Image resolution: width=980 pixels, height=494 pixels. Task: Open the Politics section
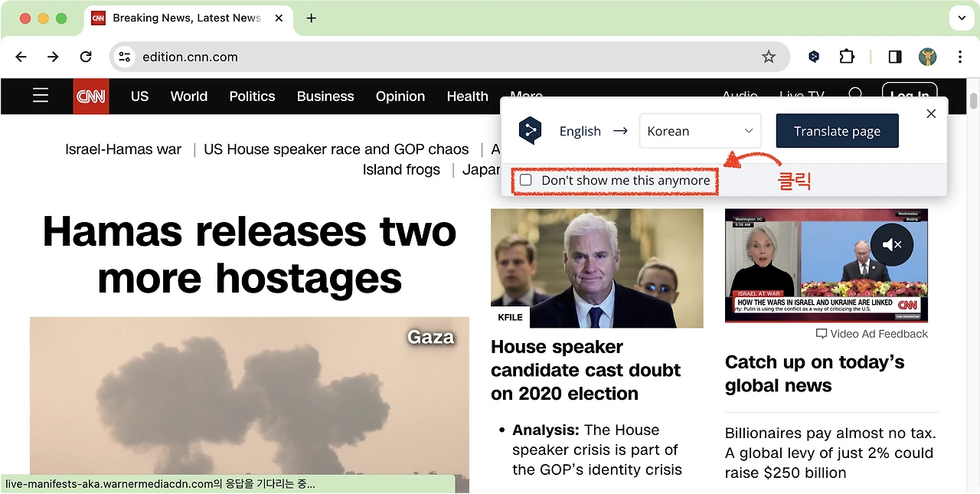pyautogui.click(x=252, y=97)
